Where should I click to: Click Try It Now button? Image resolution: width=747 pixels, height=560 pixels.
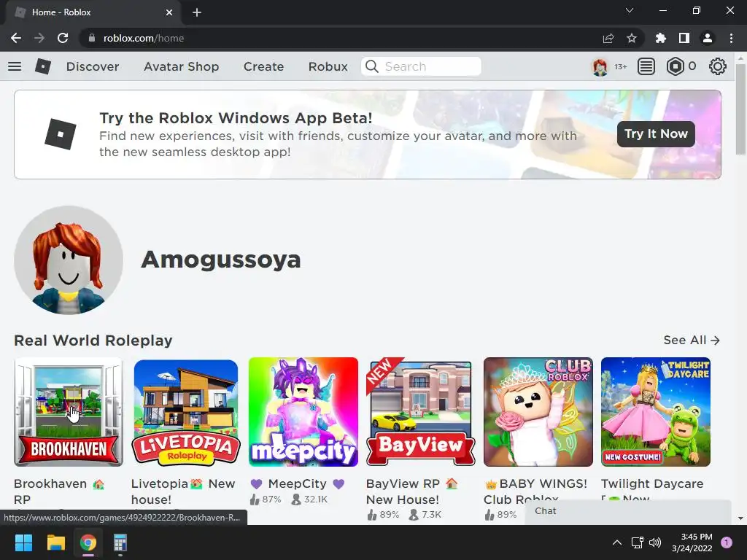656,134
